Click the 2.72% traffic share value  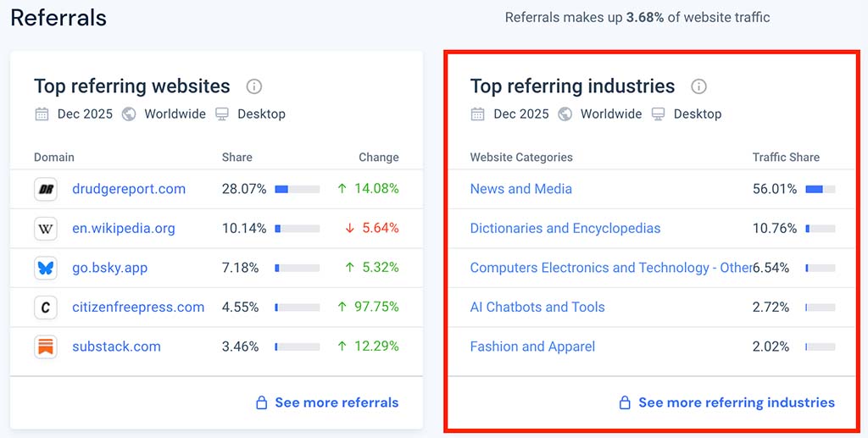pos(771,308)
